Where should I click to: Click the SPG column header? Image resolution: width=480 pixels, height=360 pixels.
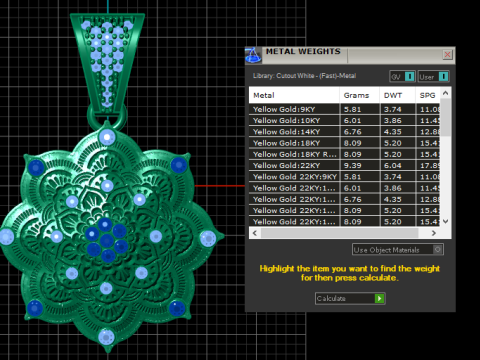coord(428,95)
